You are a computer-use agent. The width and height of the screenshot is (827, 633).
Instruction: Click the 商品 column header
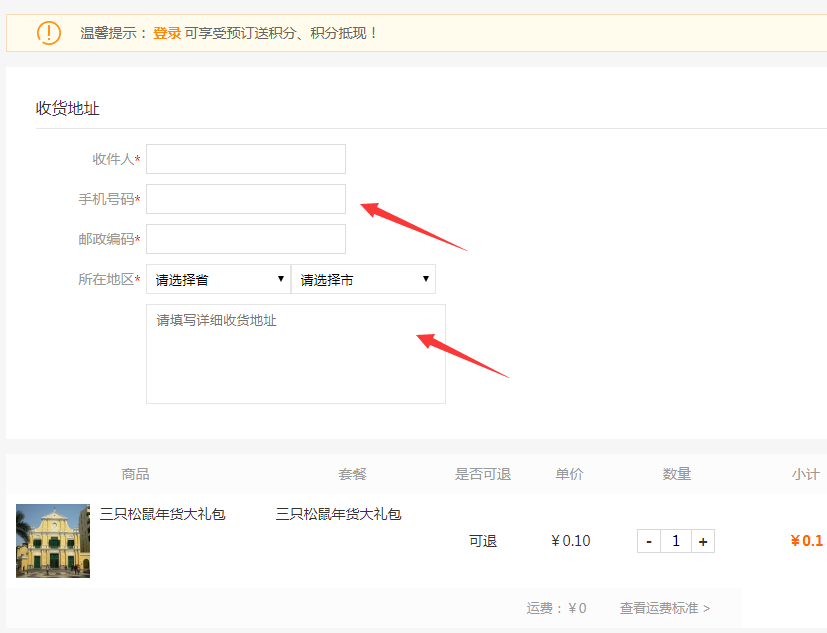(x=135, y=474)
